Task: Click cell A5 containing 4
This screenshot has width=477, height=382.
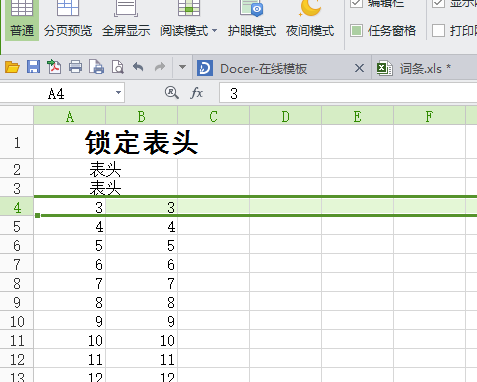Action: pos(70,227)
